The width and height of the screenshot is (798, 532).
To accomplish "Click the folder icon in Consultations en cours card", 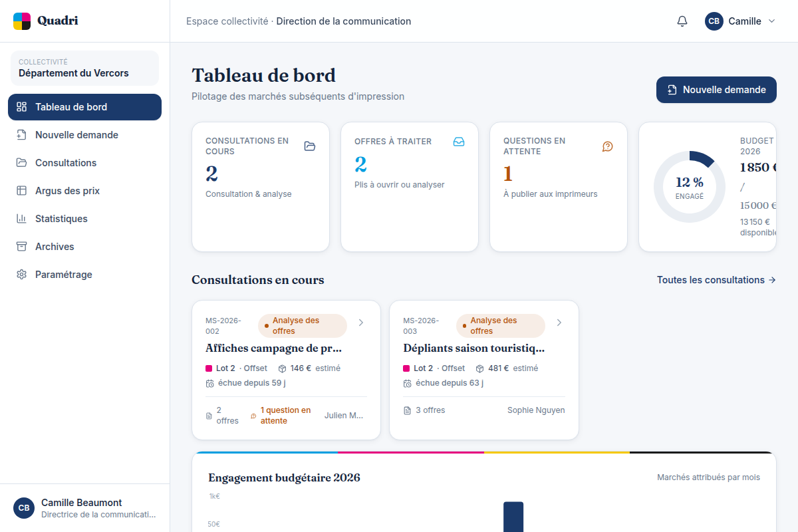I will point(310,146).
